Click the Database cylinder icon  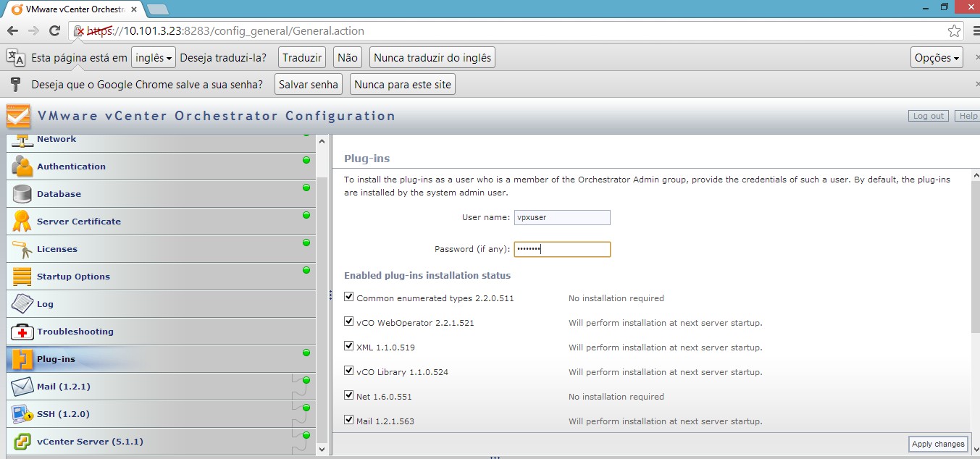click(22, 194)
